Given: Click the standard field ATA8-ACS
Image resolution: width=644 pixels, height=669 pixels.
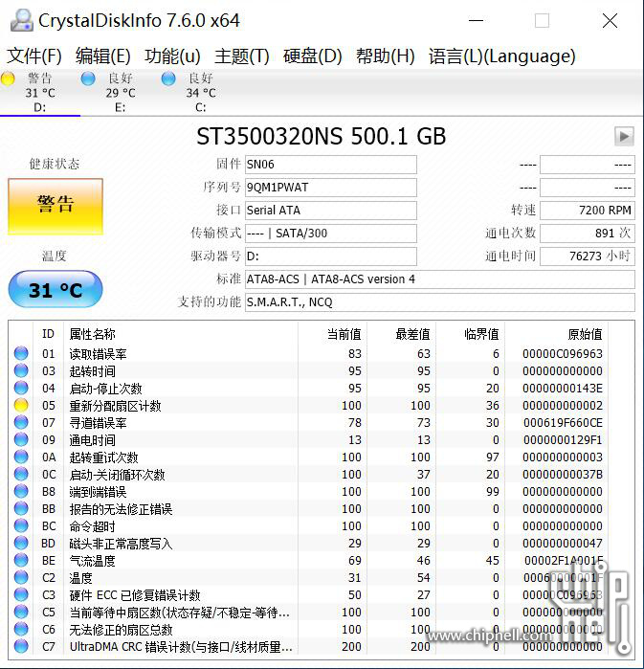Looking at the screenshot, I should [440, 279].
